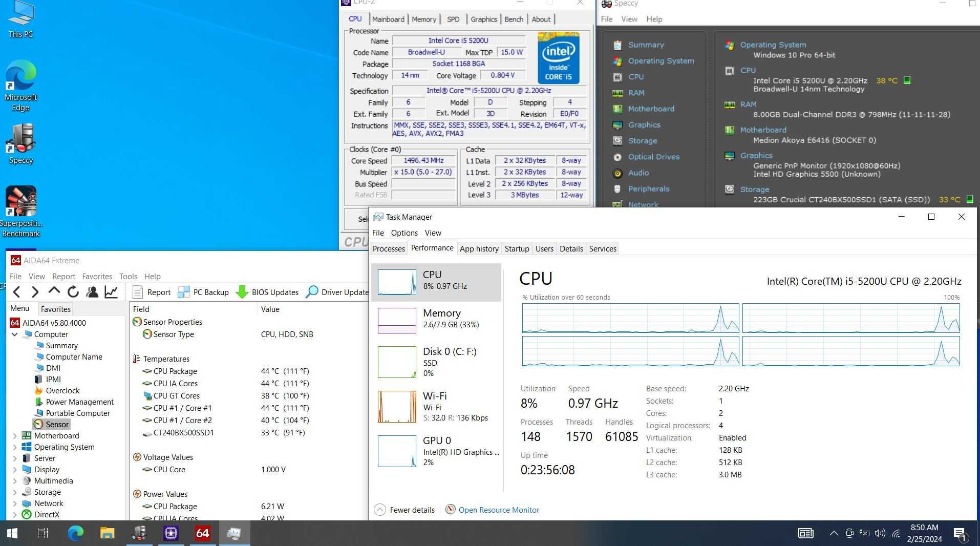The width and height of the screenshot is (980, 546).
Task: Expand Multimedia node in AIDA64 tree
Action: 14,481
